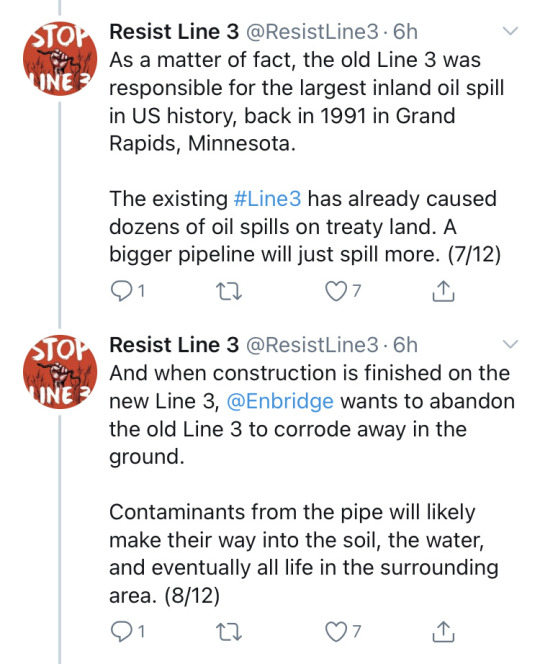The width and height of the screenshot is (540, 664).
Task: Share the 8/12 tweet
Action: [x=443, y=631]
